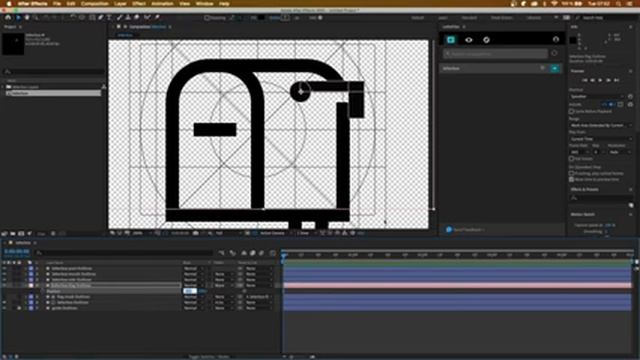Toggle Cache Before Playback checkbox
This screenshot has height=360, width=640.
point(572,111)
